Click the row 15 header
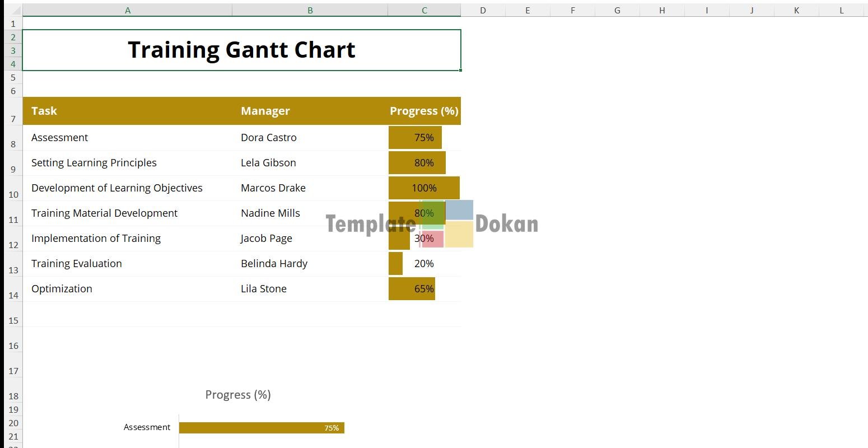The width and height of the screenshot is (868, 448). point(13,320)
